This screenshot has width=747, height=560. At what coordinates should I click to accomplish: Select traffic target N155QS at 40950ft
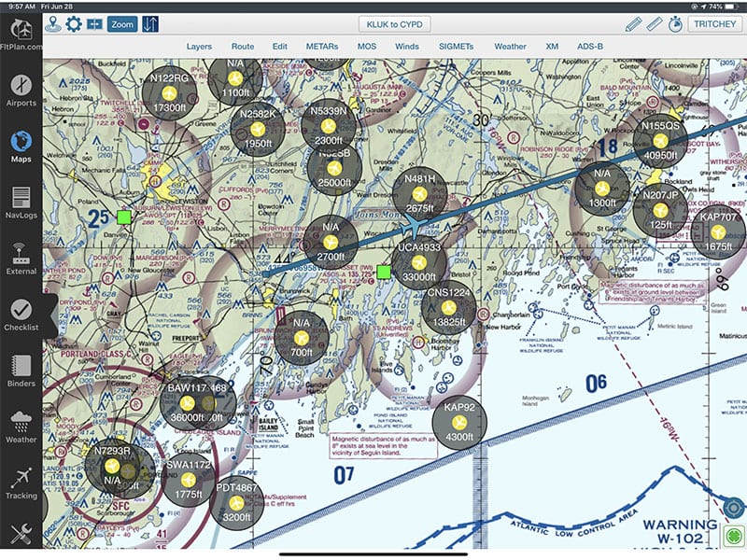coord(660,141)
